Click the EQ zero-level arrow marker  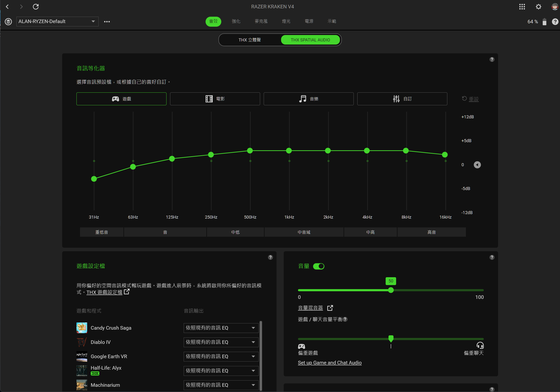pyautogui.click(x=477, y=165)
